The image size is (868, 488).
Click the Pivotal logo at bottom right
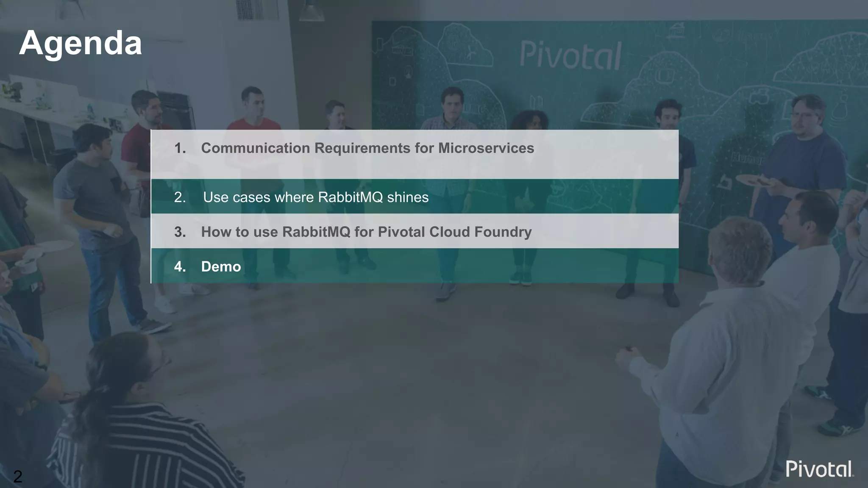point(820,469)
